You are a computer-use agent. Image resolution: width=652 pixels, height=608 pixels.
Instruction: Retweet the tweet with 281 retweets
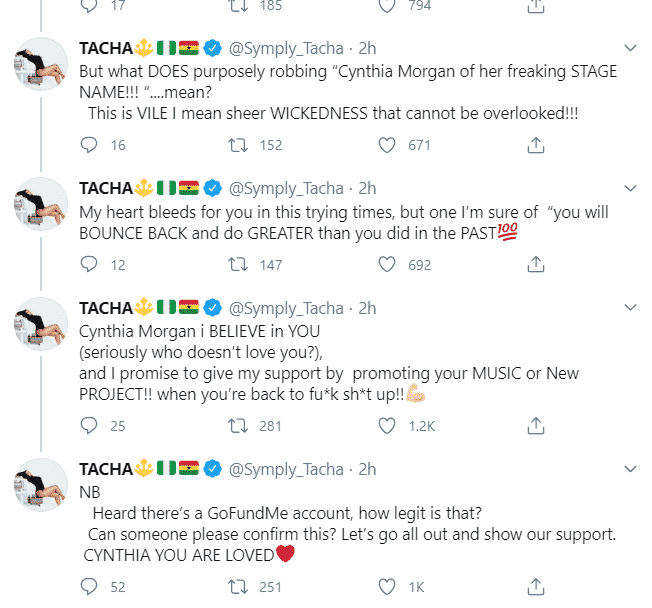240,426
